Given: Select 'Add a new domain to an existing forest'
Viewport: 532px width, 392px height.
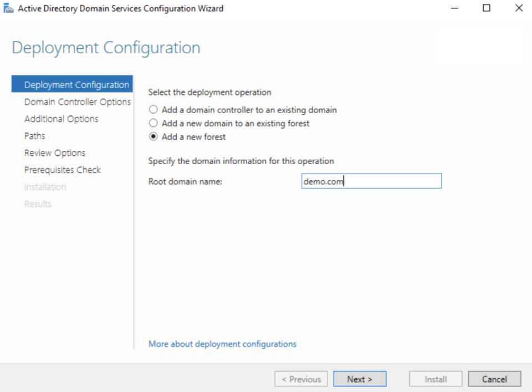Looking at the screenshot, I should (153, 123).
